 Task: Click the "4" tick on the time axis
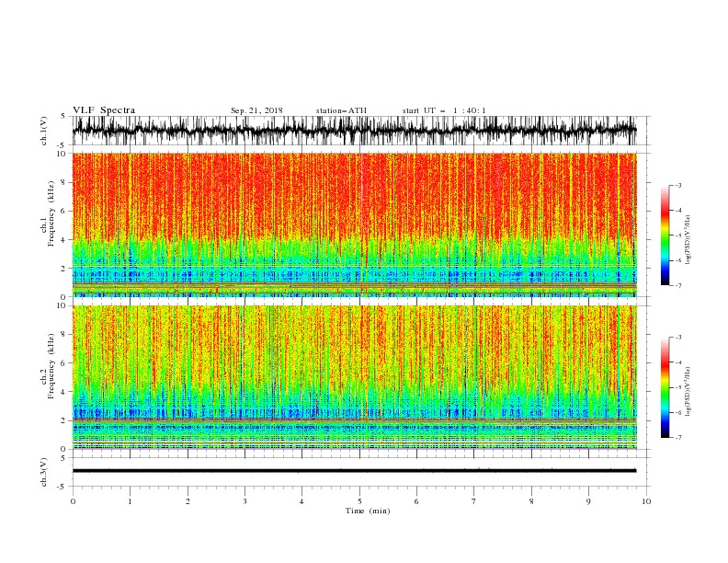301,501
